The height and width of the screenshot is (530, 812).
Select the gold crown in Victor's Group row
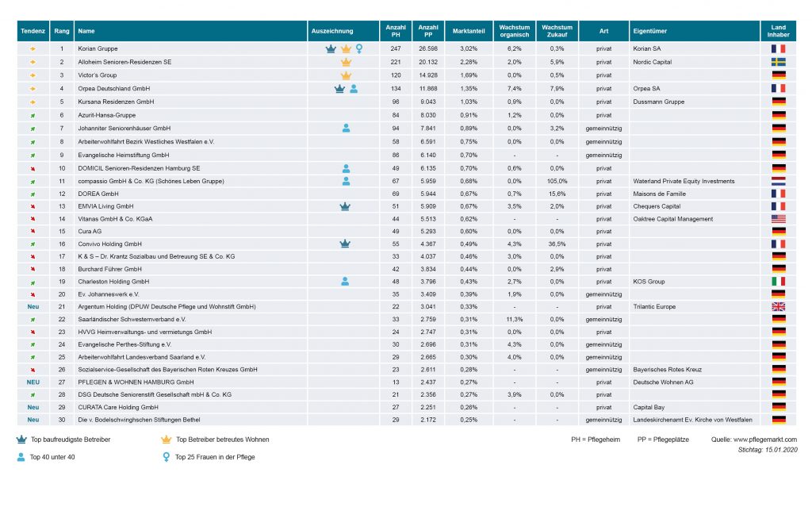346,75
